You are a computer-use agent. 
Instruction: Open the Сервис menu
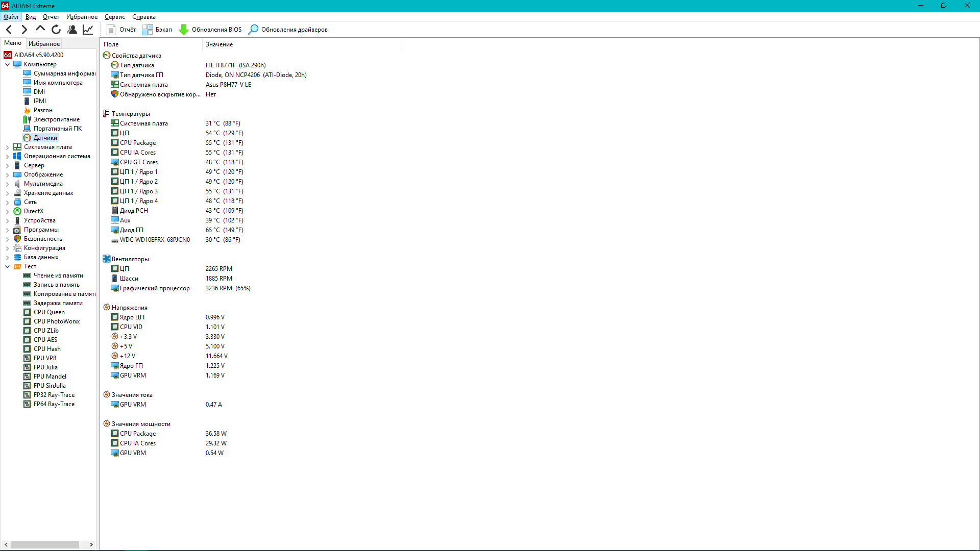(x=114, y=17)
